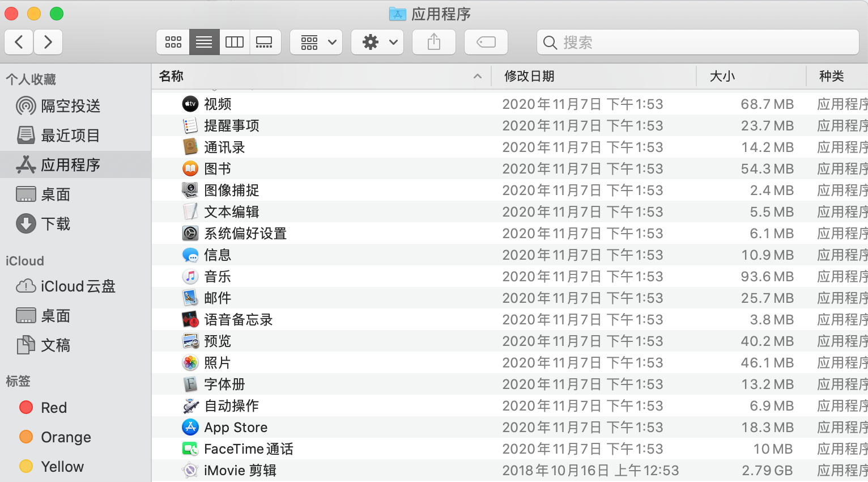
Task: Open the 照片 application
Action: [x=217, y=362]
